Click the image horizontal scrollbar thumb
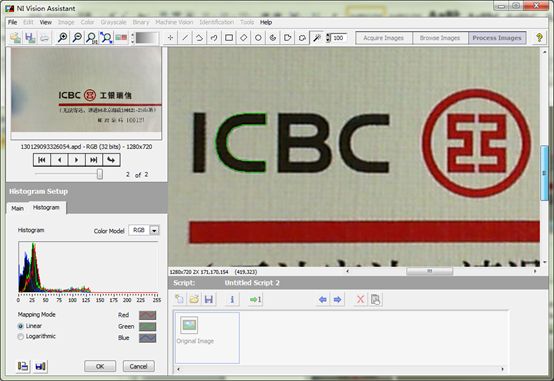Viewport: 554px width, 381px height. pyautogui.click(x=430, y=271)
